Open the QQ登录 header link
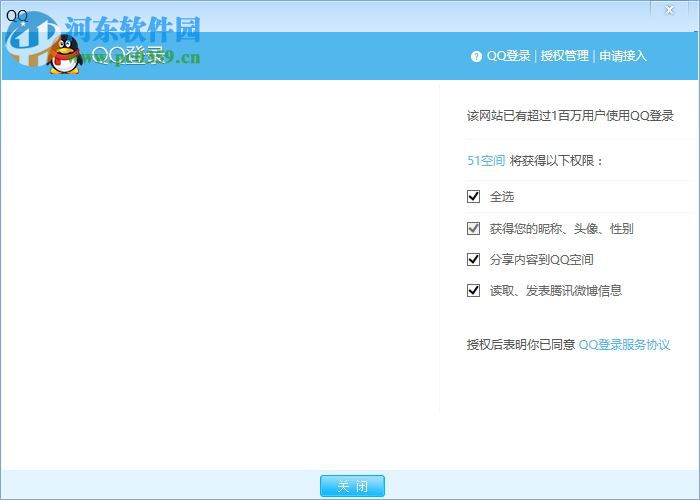Image resolution: width=700 pixels, height=500 pixels. pyautogui.click(x=508, y=56)
